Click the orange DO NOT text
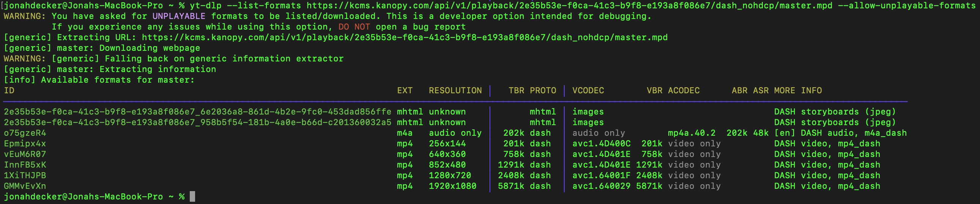This screenshot has height=204, width=980. coord(354,27)
